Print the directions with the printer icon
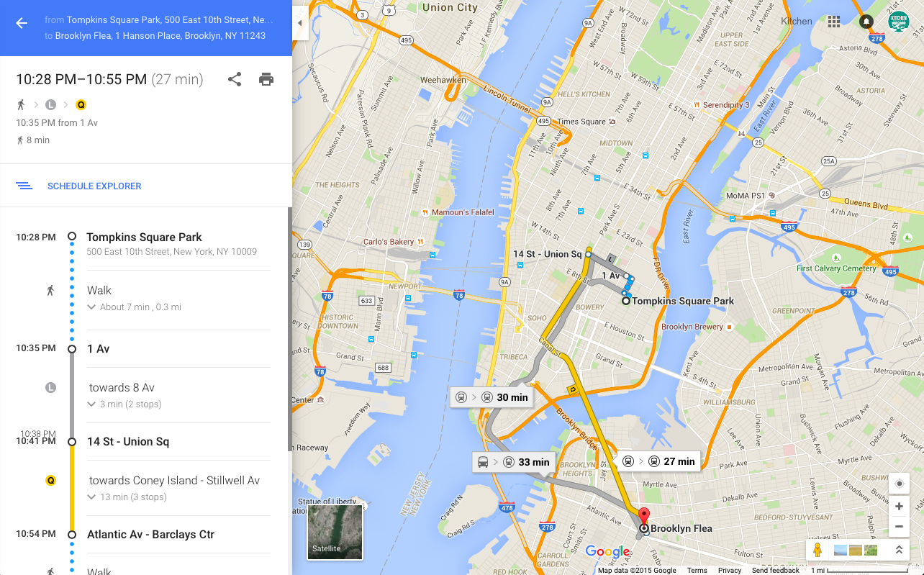Image resolution: width=924 pixels, height=575 pixels. pyautogui.click(x=266, y=79)
